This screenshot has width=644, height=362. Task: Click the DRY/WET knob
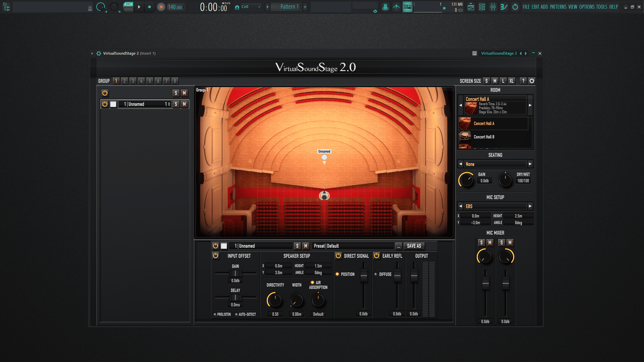coord(505,180)
